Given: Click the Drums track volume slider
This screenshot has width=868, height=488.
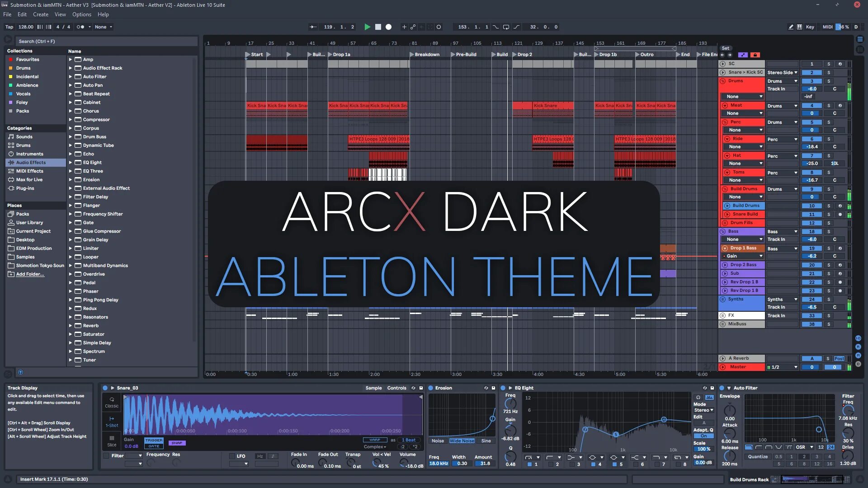Looking at the screenshot, I should (812, 89).
